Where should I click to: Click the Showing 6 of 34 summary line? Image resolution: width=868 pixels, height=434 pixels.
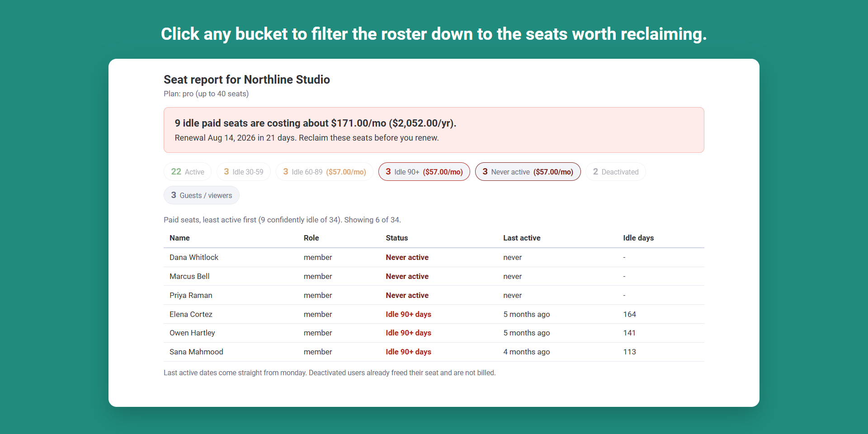pyautogui.click(x=282, y=220)
